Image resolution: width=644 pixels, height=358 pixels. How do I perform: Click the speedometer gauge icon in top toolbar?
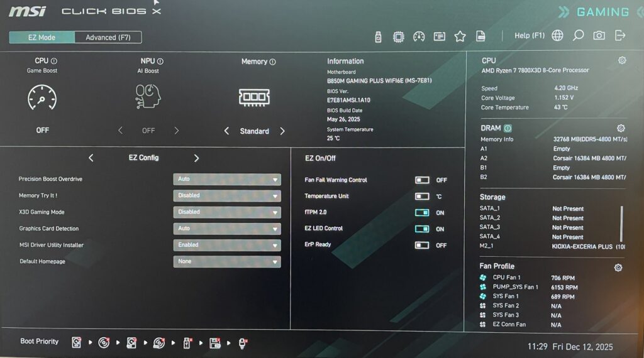tap(419, 36)
